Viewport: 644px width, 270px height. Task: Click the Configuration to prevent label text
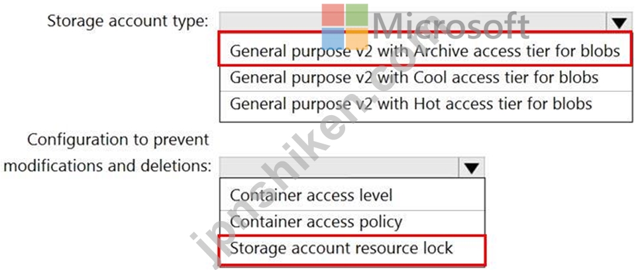pyautogui.click(x=118, y=140)
